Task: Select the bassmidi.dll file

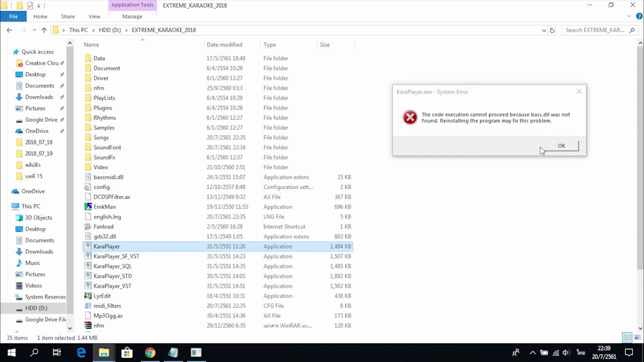Action: click(x=108, y=177)
